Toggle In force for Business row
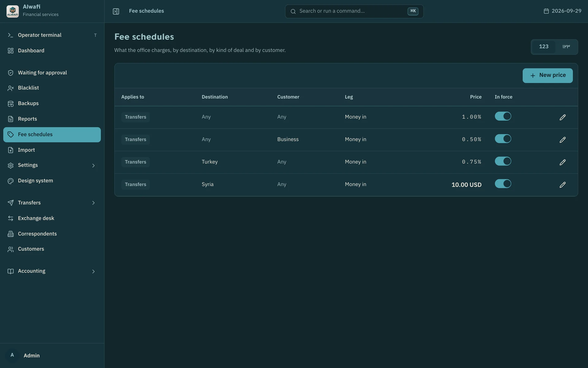Image resolution: width=588 pixels, height=368 pixels. tap(503, 139)
